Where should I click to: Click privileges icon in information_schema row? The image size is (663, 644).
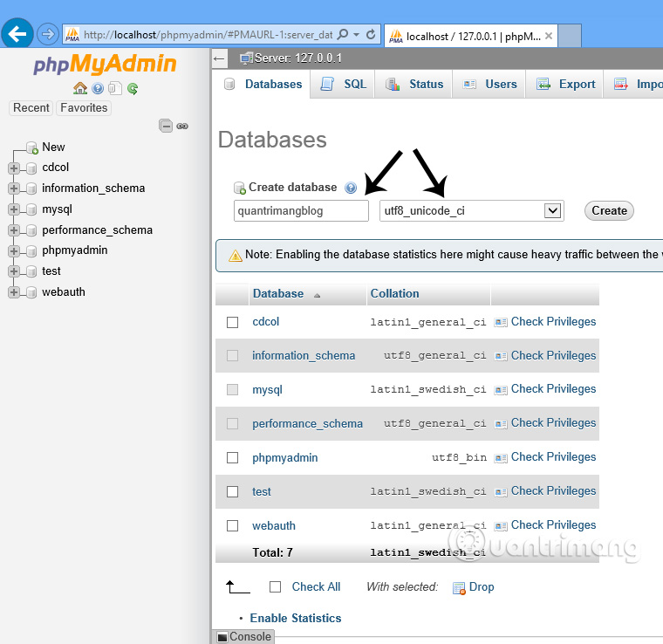[x=501, y=356]
